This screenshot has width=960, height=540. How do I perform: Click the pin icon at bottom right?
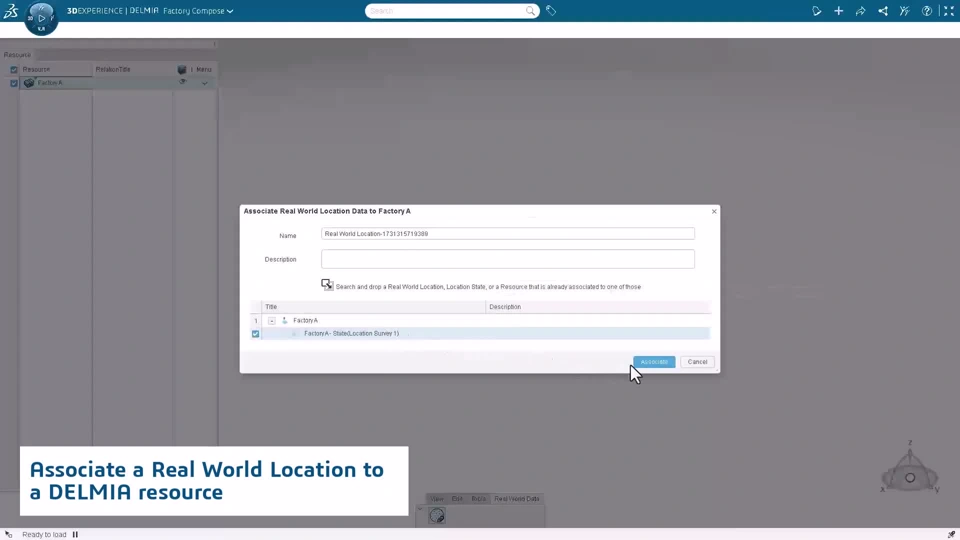click(x=951, y=534)
